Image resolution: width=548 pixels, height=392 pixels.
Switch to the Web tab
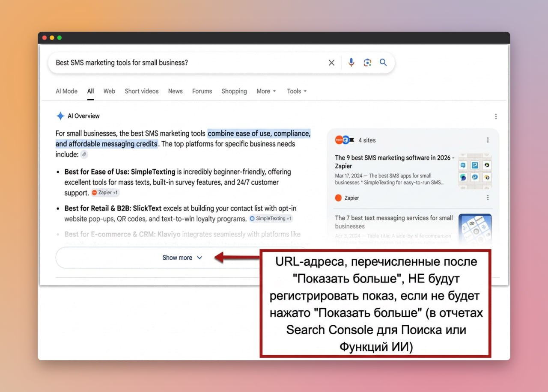[109, 91]
